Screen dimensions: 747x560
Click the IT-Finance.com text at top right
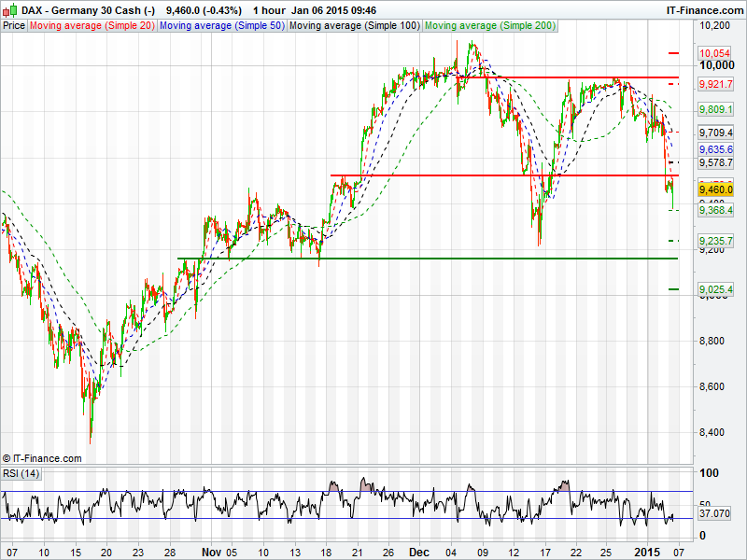(x=705, y=10)
